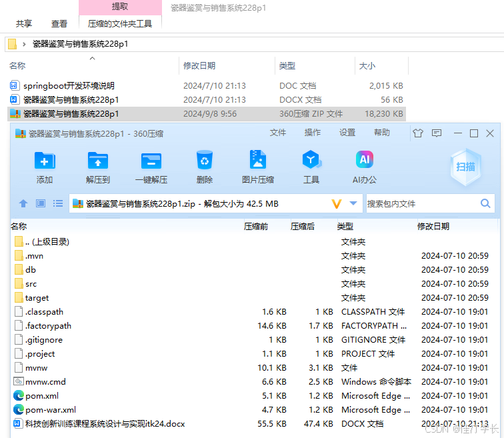The width and height of the screenshot is (504, 438).
Task: Click the search magnifier icon
Action: (485, 203)
